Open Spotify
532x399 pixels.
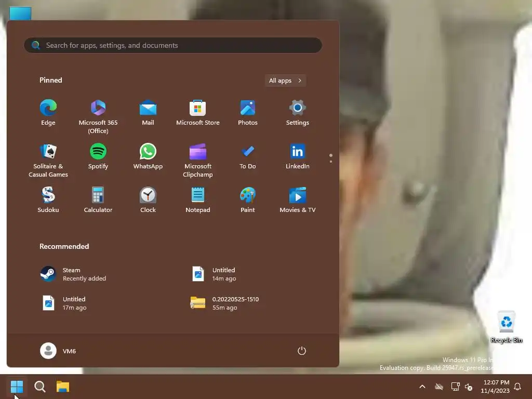(x=98, y=156)
